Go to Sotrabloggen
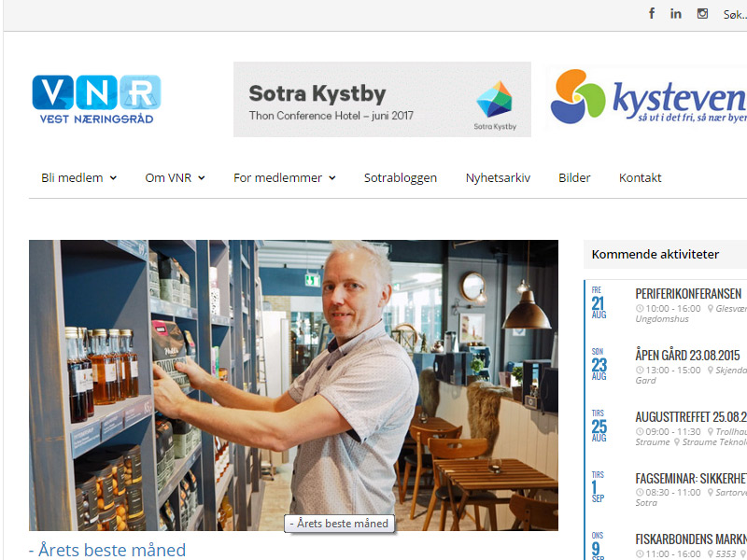The height and width of the screenshot is (560, 747). point(401,177)
